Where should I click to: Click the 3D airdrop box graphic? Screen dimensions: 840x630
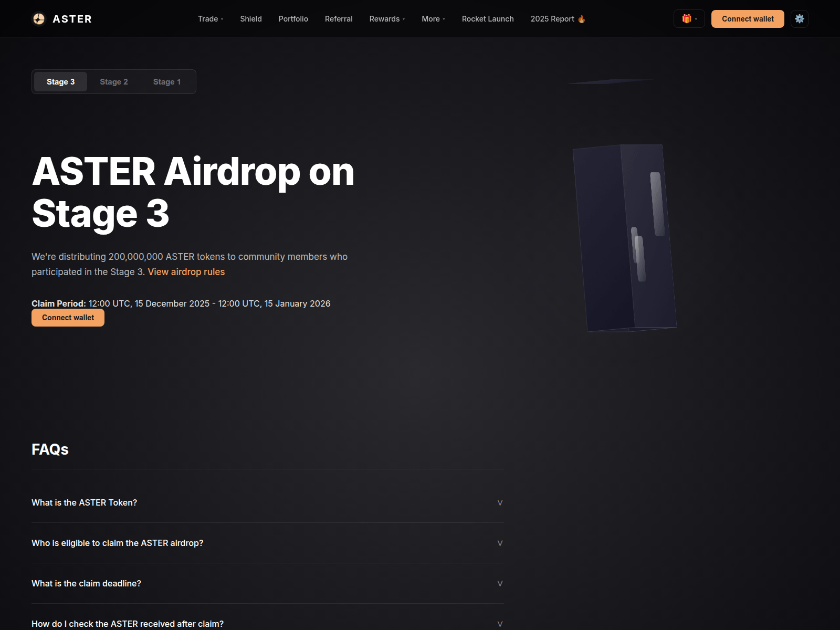click(x=624, y=238)
